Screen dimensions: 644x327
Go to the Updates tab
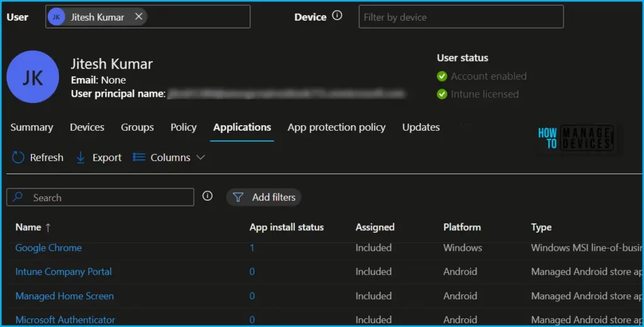(421, 128)
